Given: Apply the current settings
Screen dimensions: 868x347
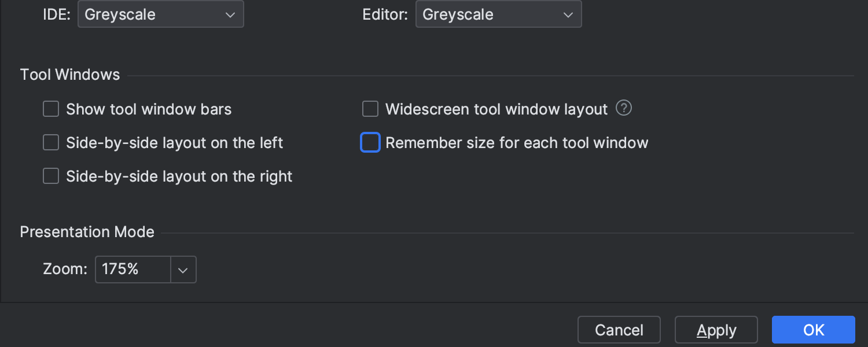Looking at the screenshot, I should pyautogui.click(x=716, y=329).
